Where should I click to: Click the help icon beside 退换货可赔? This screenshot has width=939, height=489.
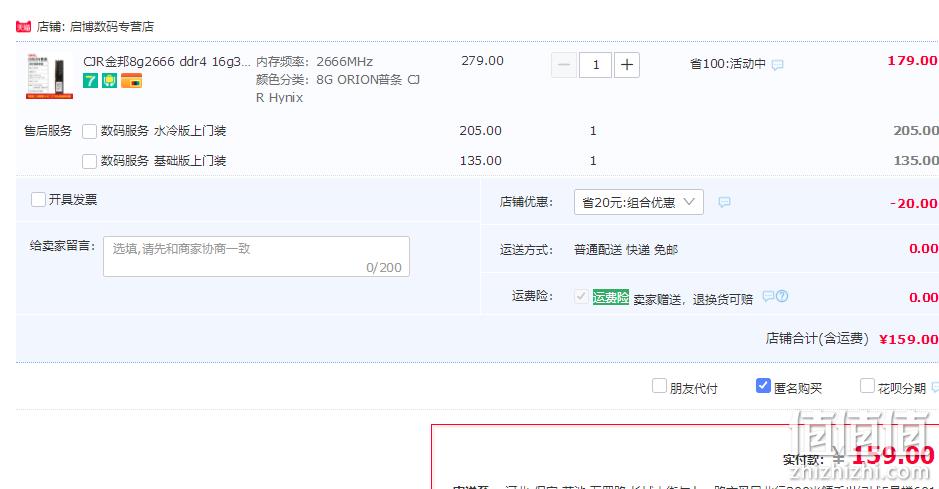tap(782, 296)
